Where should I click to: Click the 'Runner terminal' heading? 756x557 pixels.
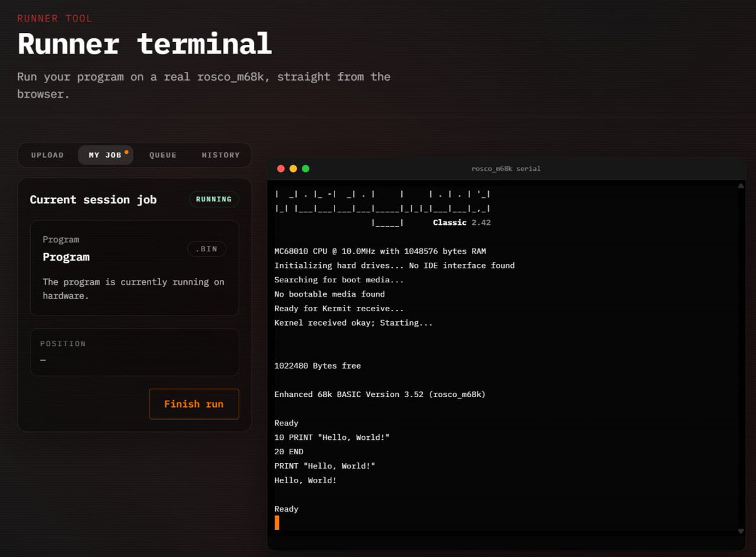(x=144, y=44)
